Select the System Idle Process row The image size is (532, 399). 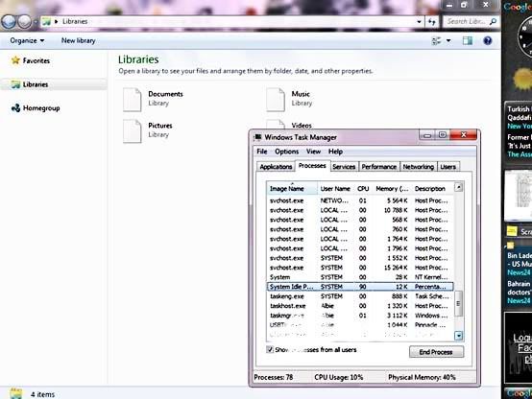[x=360, y=287]
